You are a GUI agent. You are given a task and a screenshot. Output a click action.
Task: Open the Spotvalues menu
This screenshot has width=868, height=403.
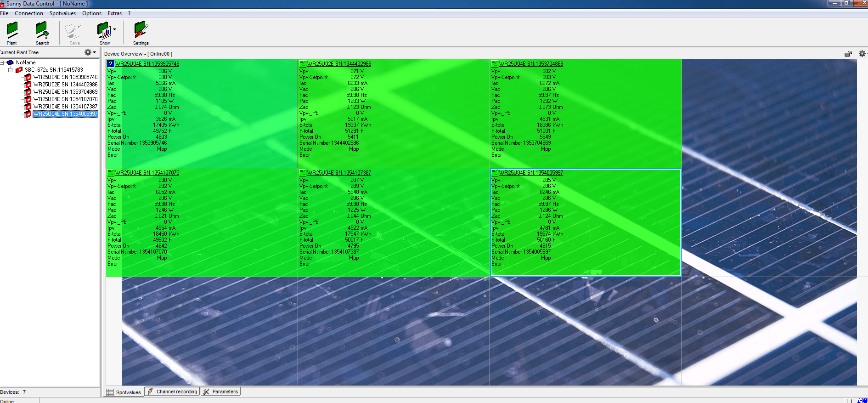pyautogui.click(x=62, y=13)
